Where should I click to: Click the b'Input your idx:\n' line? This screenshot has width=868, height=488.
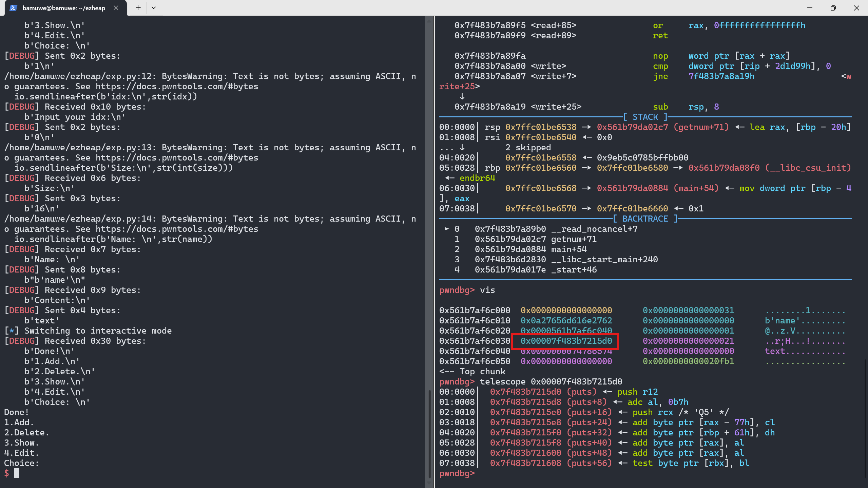coord(75,117)
